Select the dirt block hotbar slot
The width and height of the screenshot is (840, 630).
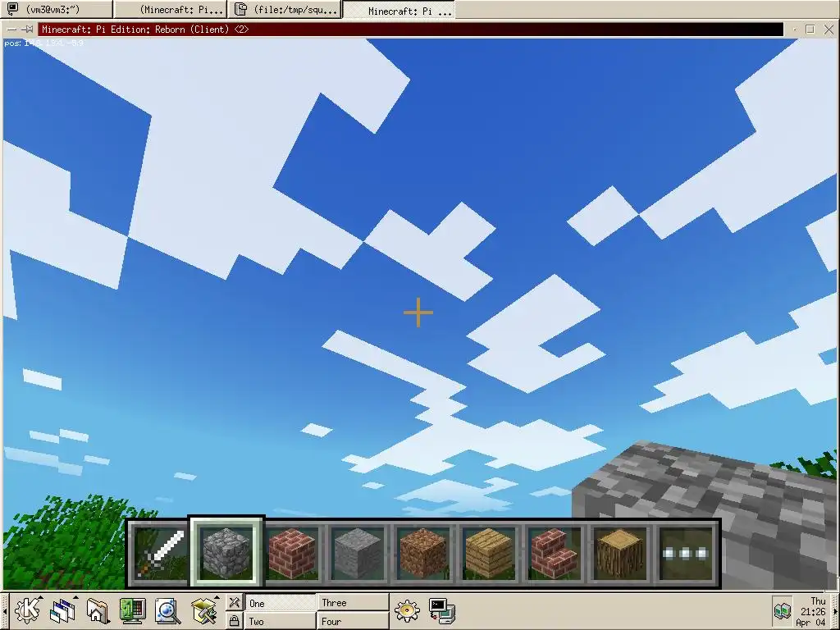(423, 553)
